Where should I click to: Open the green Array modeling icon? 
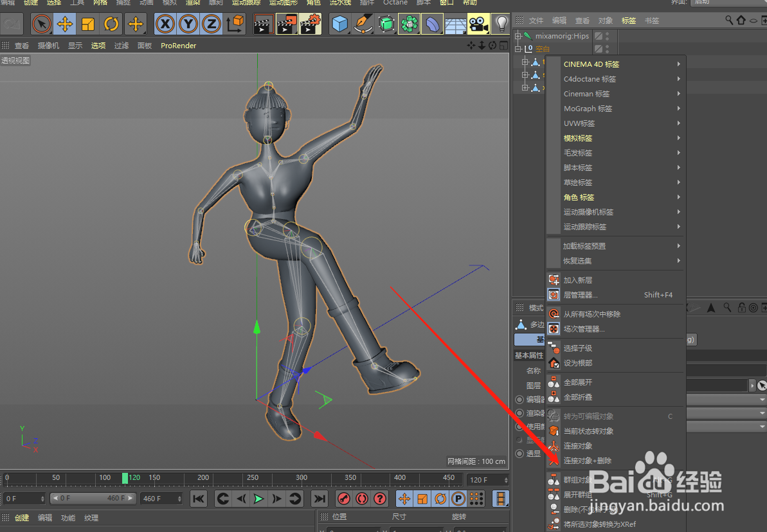pos(410,24)
